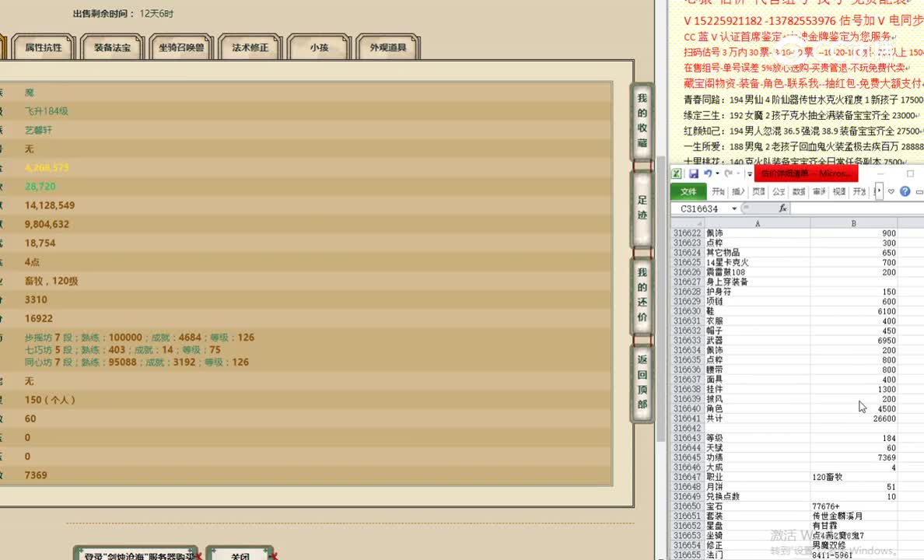Open the Name Box dropdown showing C316634

click(734, 208)
